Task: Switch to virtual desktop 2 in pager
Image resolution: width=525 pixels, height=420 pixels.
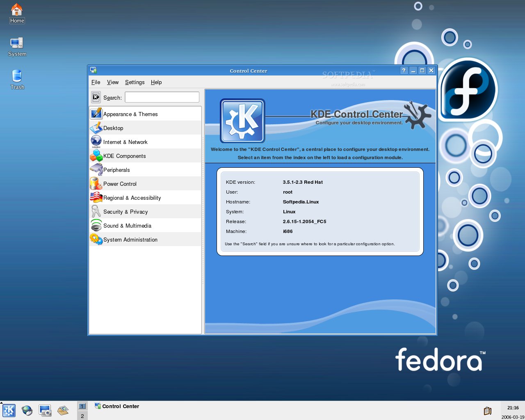Action: click(x=82, y=415)
